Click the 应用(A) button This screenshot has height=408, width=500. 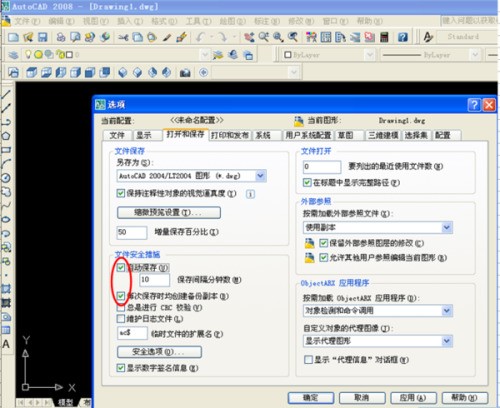(413, 398)
